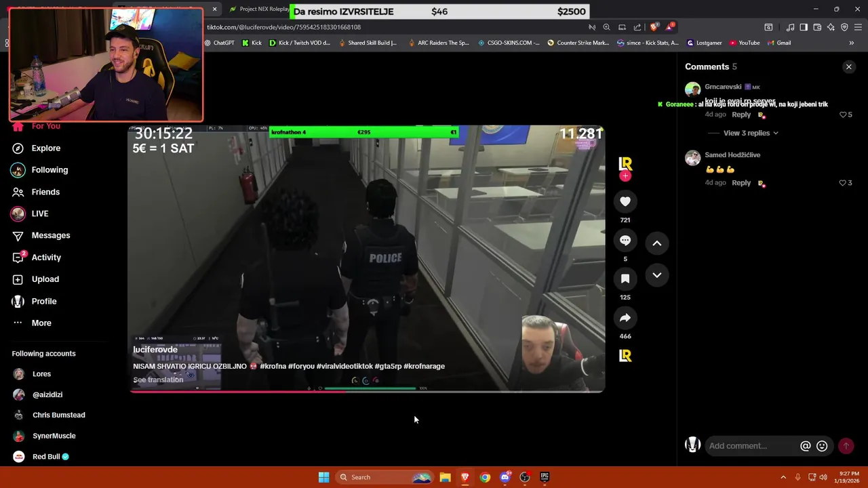
Task: Open YouTube bookmark
Action: (745, 43)
